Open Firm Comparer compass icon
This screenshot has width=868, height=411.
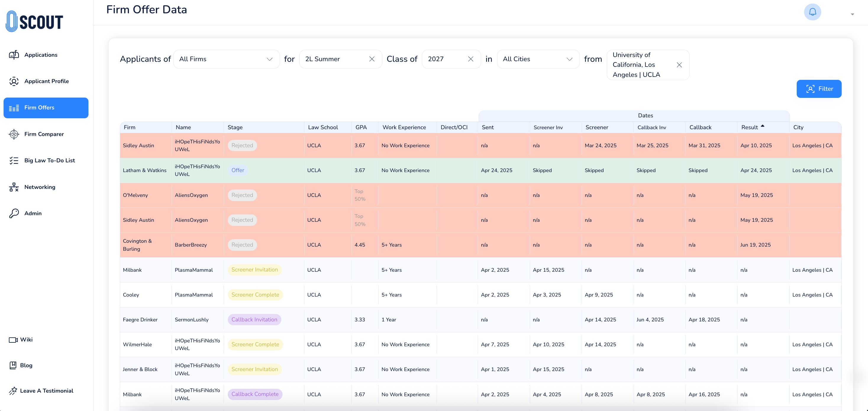[14, 134]
